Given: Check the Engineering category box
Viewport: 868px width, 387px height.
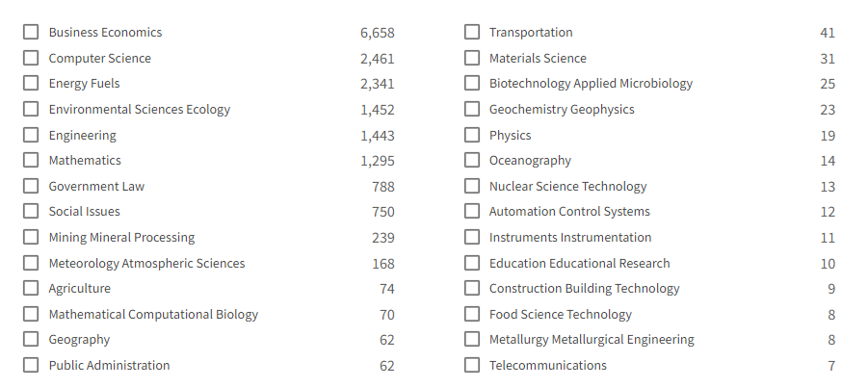Looking at the screenshot, I should [31, 135].
